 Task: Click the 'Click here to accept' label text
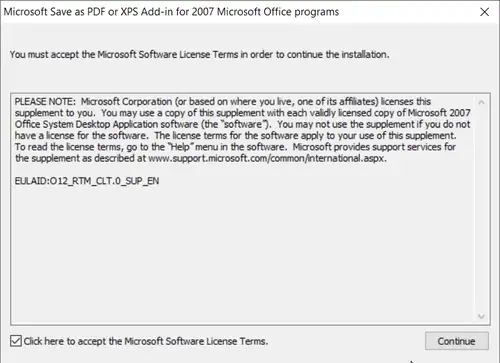146,341
